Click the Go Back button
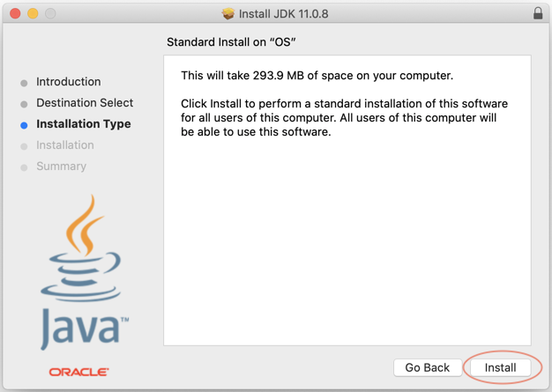 [428, 367]
